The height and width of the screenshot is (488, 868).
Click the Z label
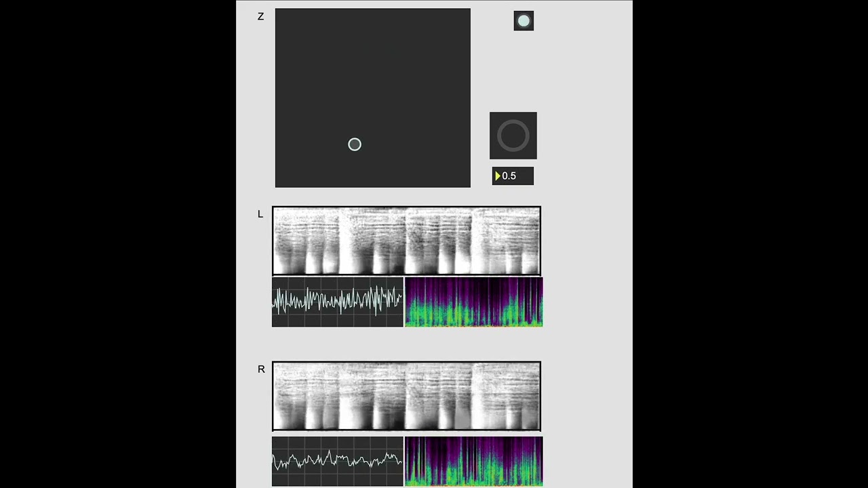coord(260,16)
